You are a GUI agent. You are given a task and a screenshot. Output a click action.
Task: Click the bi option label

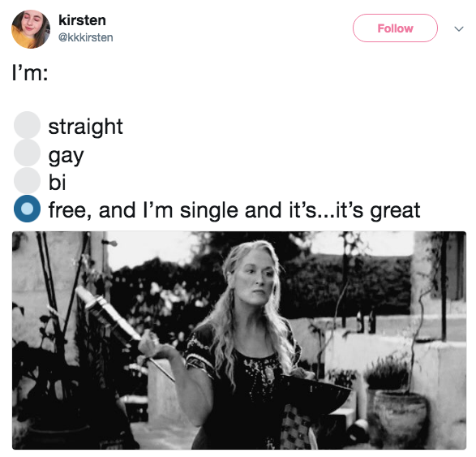(57, 182)
